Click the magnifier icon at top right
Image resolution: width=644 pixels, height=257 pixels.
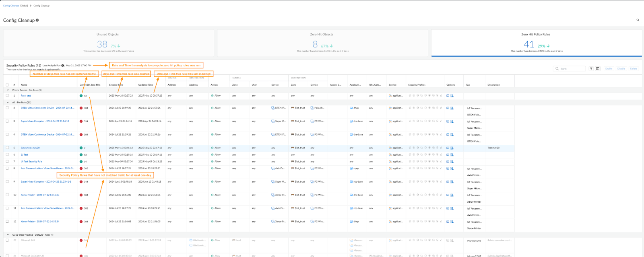point(638,20)
